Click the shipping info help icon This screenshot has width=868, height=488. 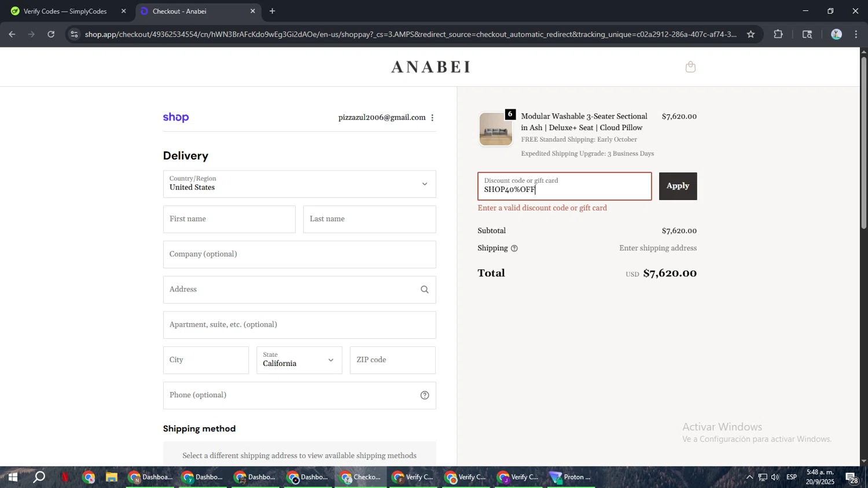click(514, 249)
